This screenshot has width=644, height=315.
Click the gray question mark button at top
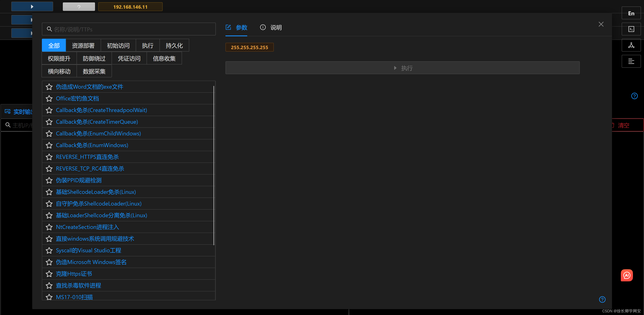79,6
